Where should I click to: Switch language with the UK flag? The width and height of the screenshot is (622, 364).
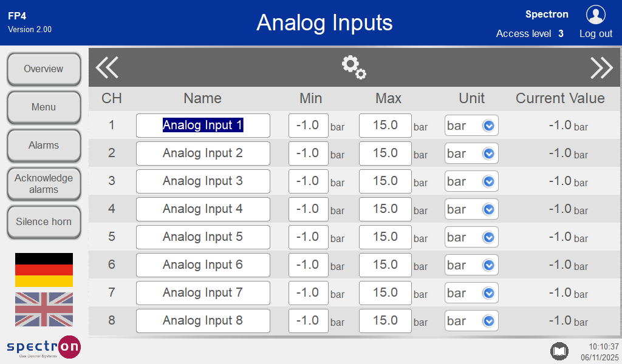pos(44,309)
